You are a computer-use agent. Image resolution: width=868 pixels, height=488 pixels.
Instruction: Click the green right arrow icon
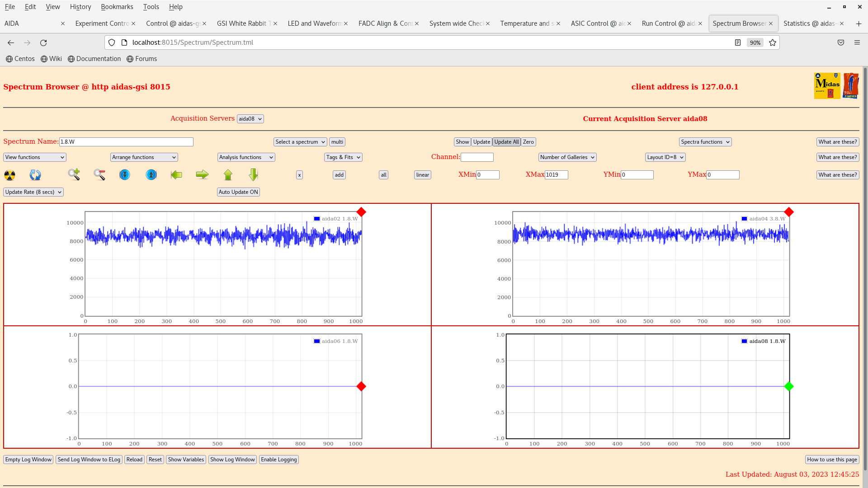point(202,174)
